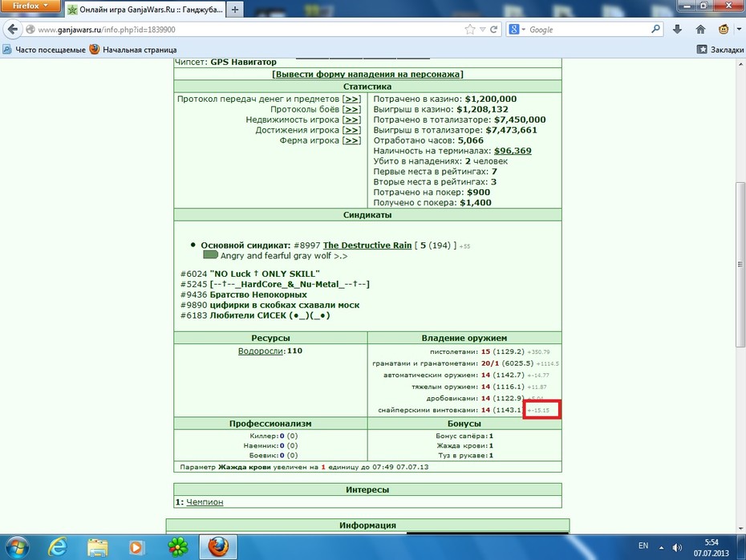Click the $96,369 terminals cash link

coord(513,151)
